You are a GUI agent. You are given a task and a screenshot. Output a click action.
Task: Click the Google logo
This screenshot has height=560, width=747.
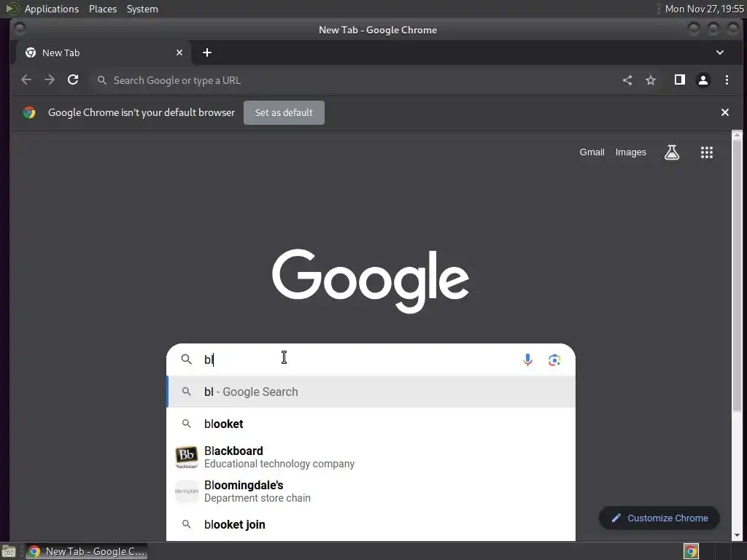371,281
